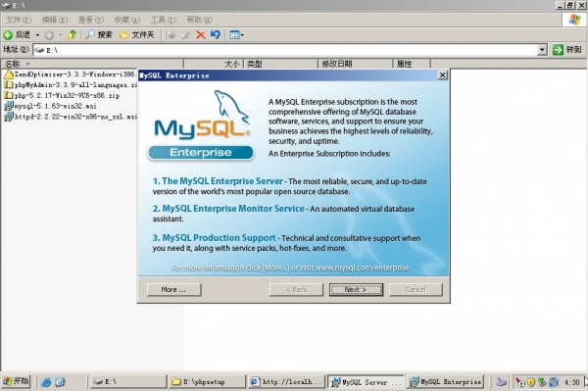Screen dimensions: 588x391
Task: Click the More ... button in MySQL dialog
Action: click(174, 289)
